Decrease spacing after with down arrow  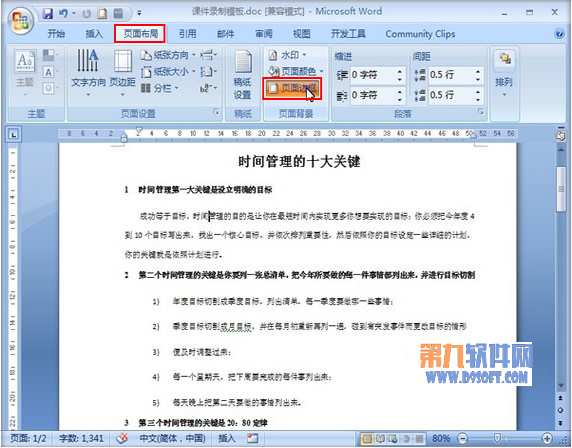coord(478,100)
